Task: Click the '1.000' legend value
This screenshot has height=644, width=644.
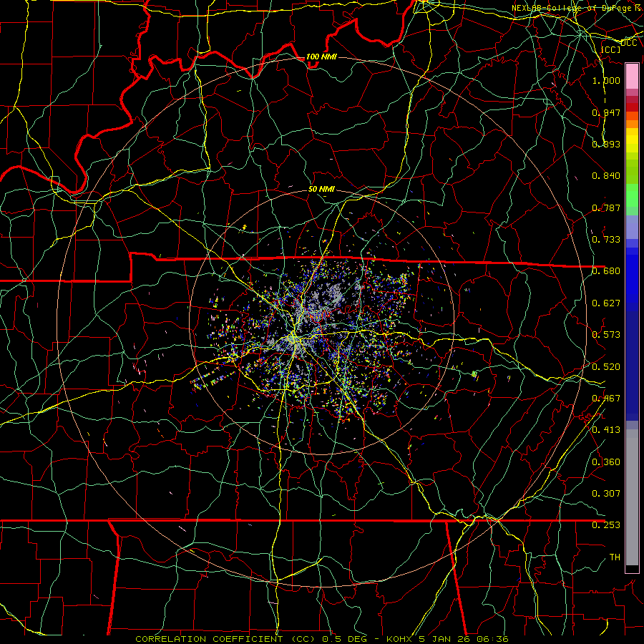Action: [606, 80]
